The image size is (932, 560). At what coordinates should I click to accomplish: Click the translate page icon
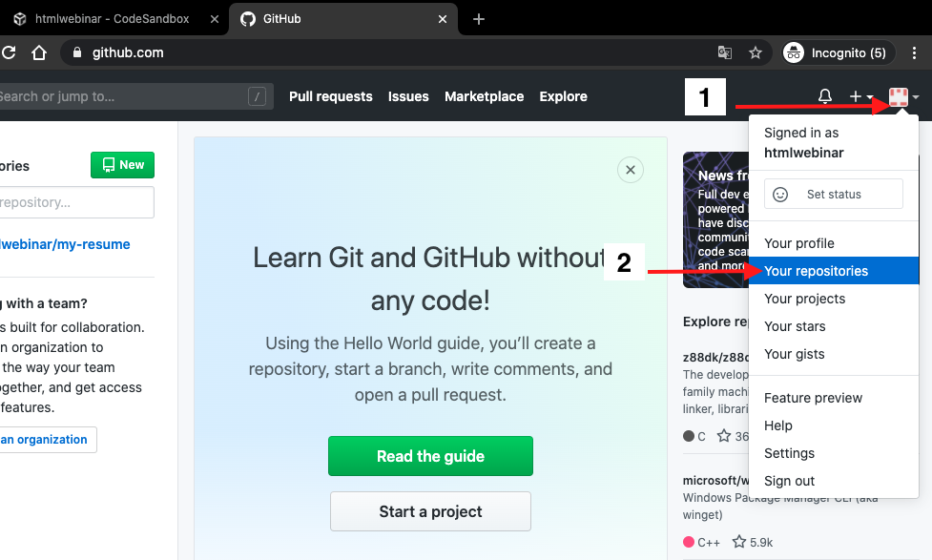tap(725, 53)
